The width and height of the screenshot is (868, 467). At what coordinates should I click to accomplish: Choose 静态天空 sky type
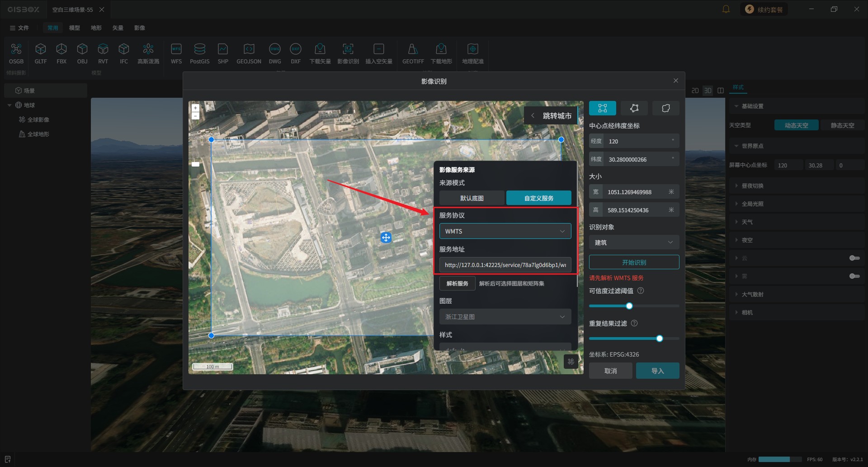click(842, 125)
